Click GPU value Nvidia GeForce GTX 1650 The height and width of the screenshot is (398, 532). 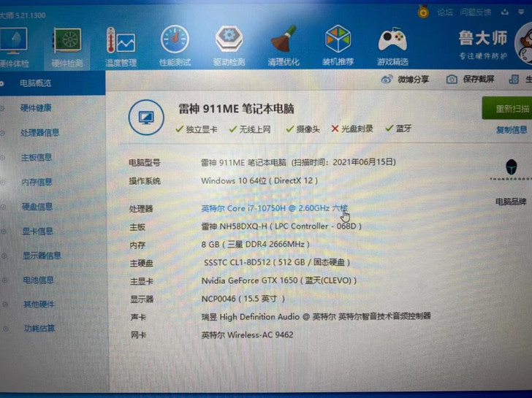tap(279, 280)
